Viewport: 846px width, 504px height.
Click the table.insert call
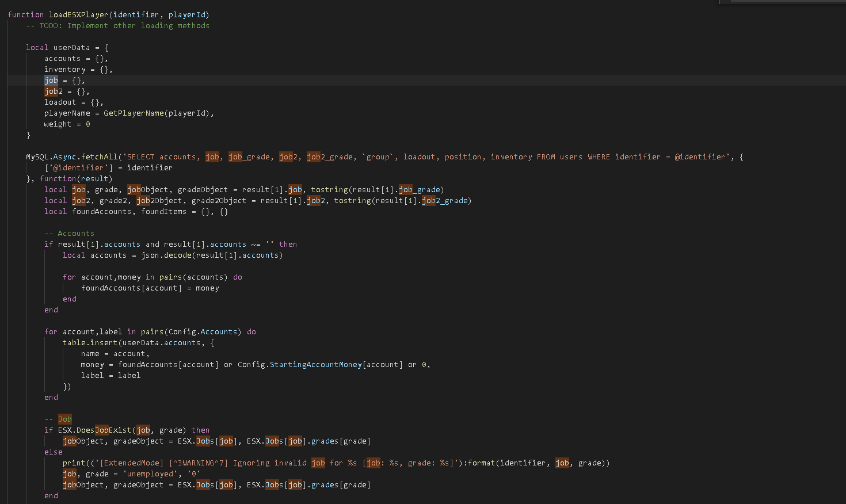coord(90,342)
